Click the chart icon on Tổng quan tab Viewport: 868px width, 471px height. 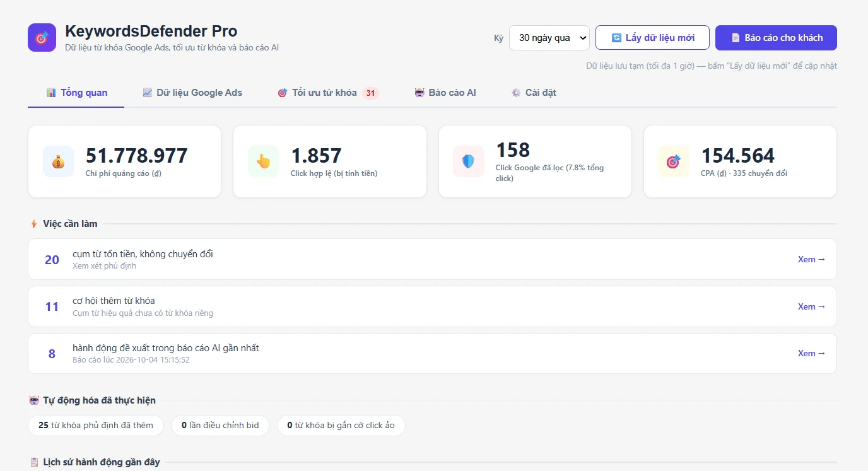[x=51, y=93]
